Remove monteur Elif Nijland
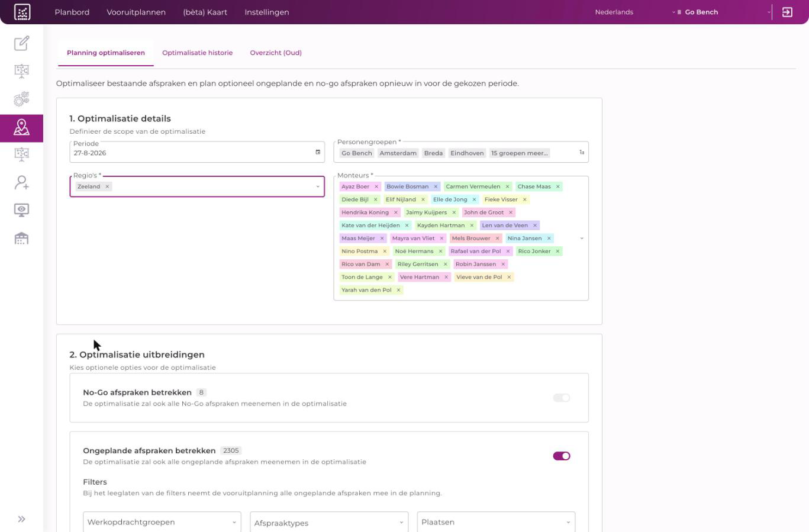This screenshot has width=809, height=532. (x=423, y=199)
